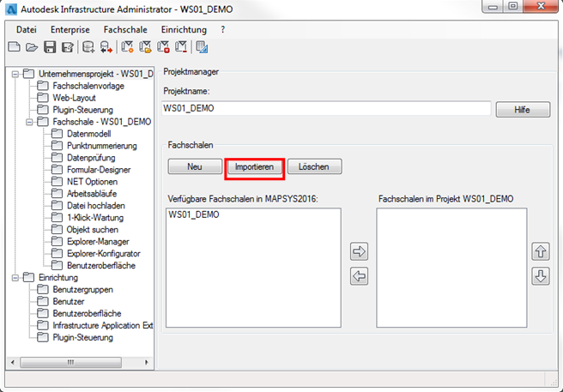Screen dimensions: 563x392
Task: Select NET Optionen in the tree
Action: click(93, 182)
